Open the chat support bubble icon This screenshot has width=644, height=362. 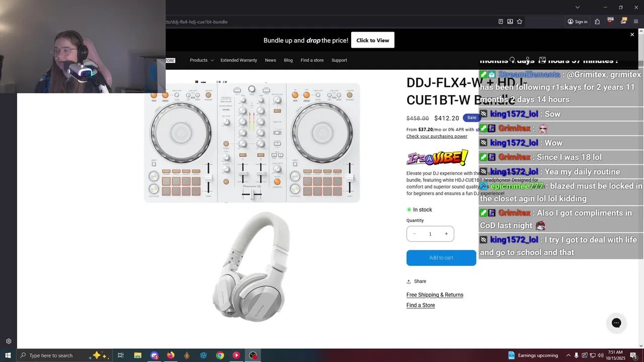click(x=616, y=323)
